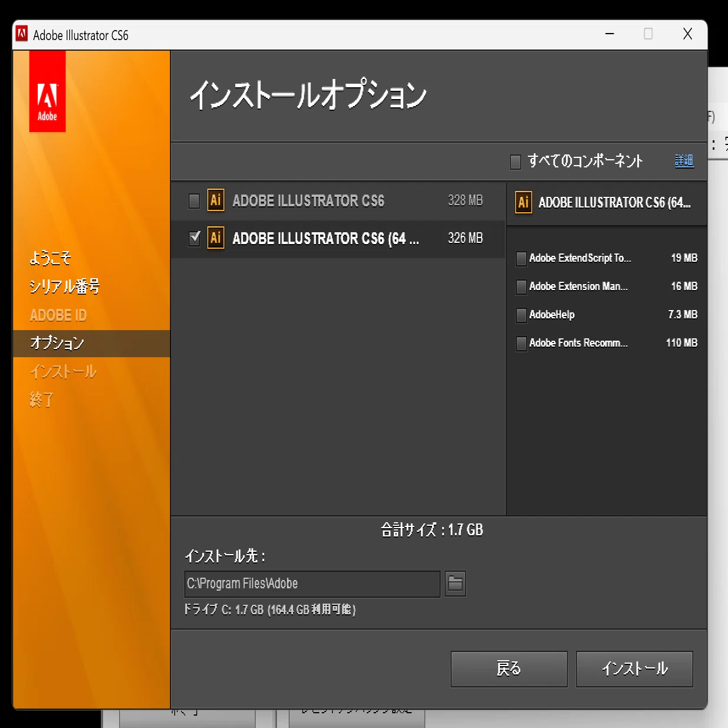728x728 pixels.
Task: Minimize the Adobe Illustrator CS6 window
Action: (610, 34)
